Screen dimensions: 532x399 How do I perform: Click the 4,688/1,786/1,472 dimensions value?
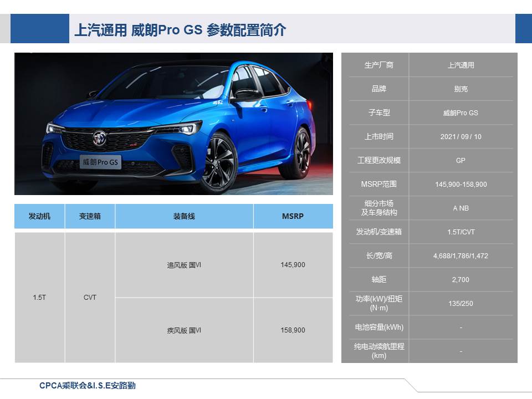[x=461, y=256]
